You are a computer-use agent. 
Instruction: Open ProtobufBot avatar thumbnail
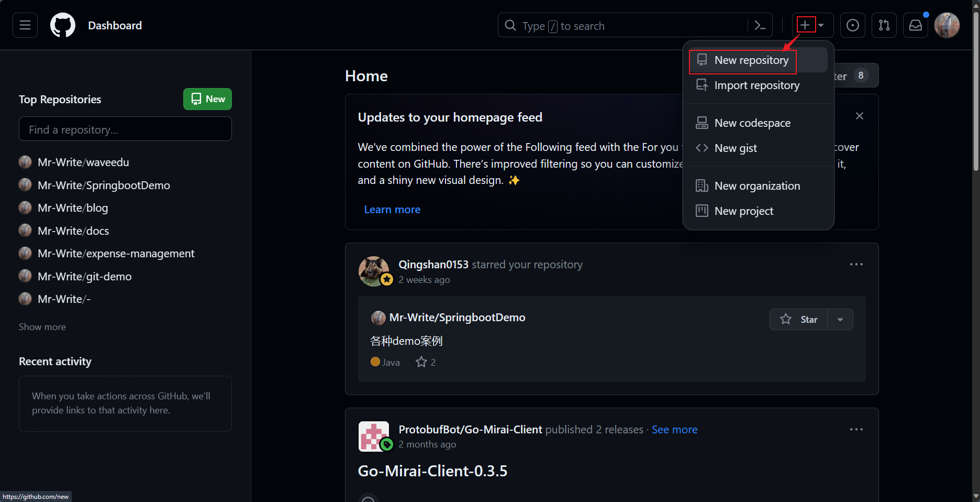[x=373, y=436]
